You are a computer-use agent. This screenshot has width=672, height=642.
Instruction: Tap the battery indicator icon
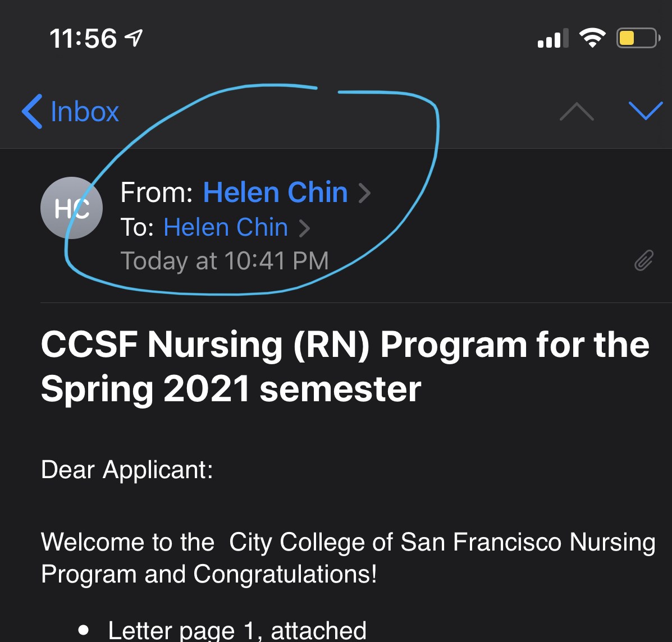(638, 38)
